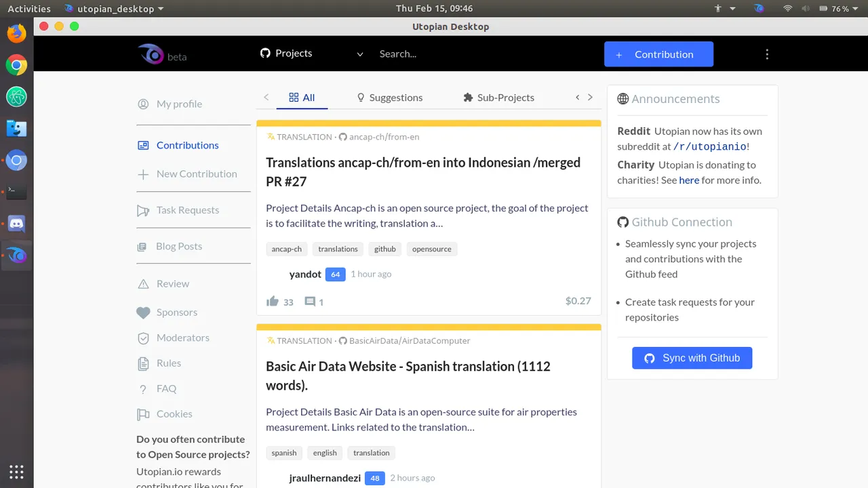Click the Announcements globe icon
868x488 pixels.
point(623,99)
